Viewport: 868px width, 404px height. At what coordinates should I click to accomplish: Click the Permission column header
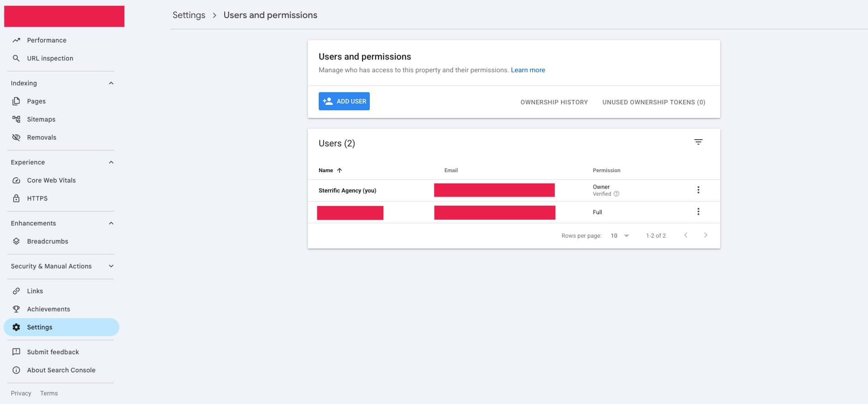607,170
